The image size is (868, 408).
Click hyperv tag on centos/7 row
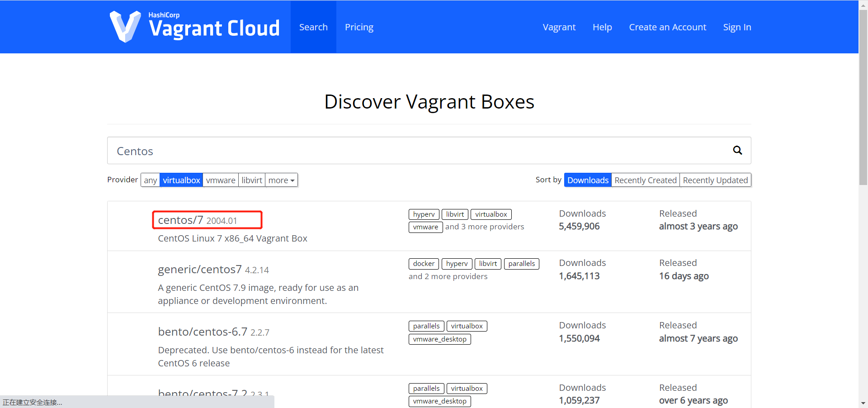424,214
